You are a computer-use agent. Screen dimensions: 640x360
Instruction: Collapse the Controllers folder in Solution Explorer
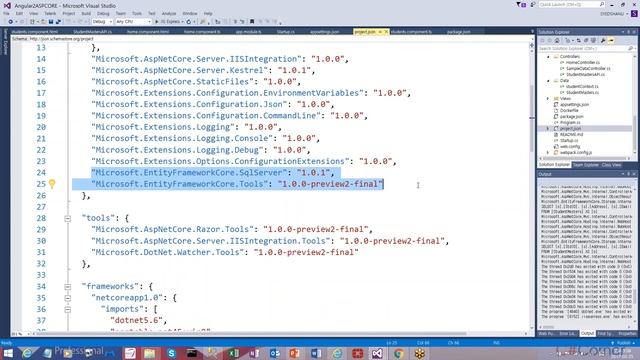point(548,57)
